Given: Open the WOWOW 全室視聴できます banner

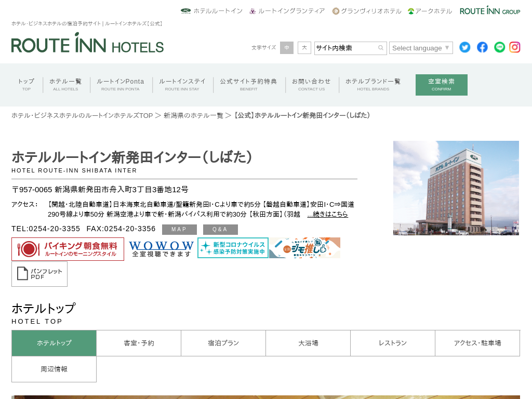Looking at the screenshot, I should click(162, 248).
